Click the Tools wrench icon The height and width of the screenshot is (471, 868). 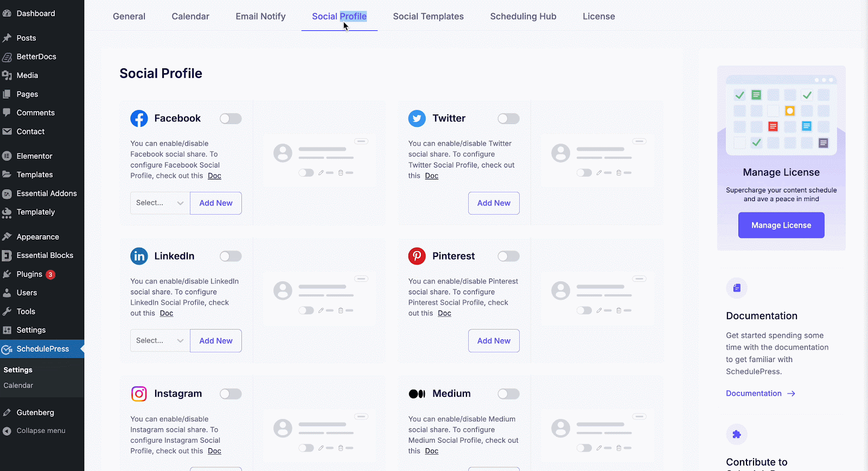point(7,312)
